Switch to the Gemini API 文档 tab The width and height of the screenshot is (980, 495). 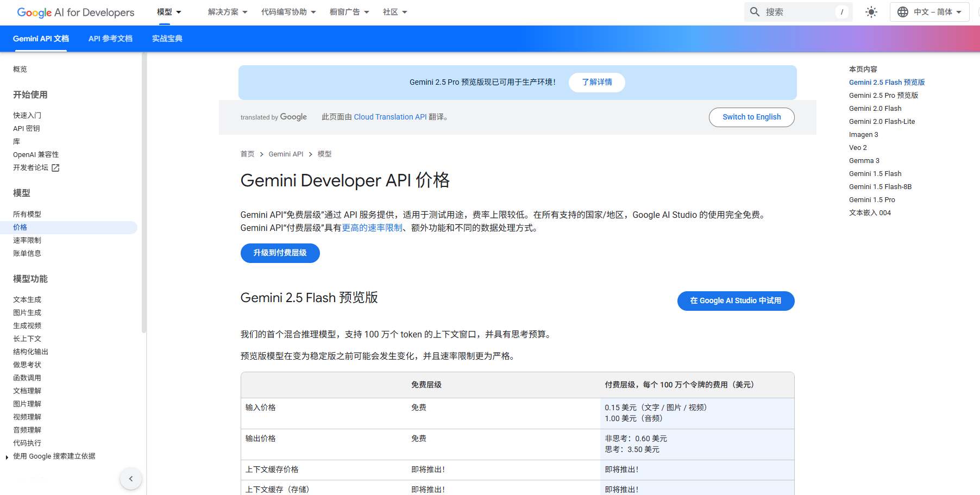coord(41,39)
